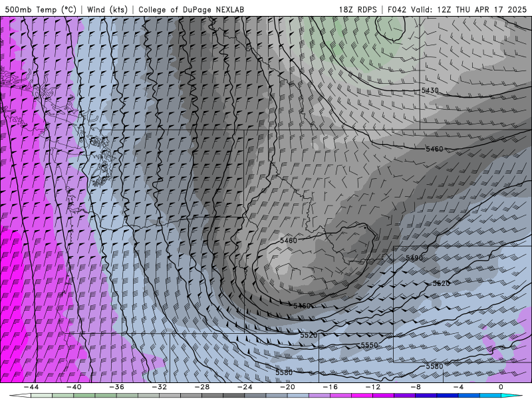Click the -12 temperature legend label
The height and width of the screenshot is (399, 532).
(373, 387)
